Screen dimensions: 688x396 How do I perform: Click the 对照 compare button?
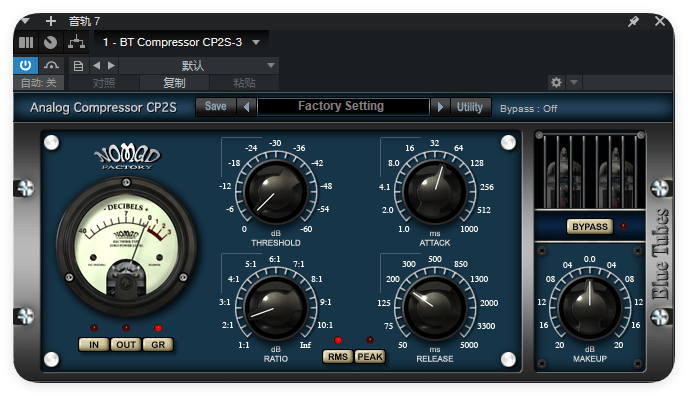pos(104,82)
